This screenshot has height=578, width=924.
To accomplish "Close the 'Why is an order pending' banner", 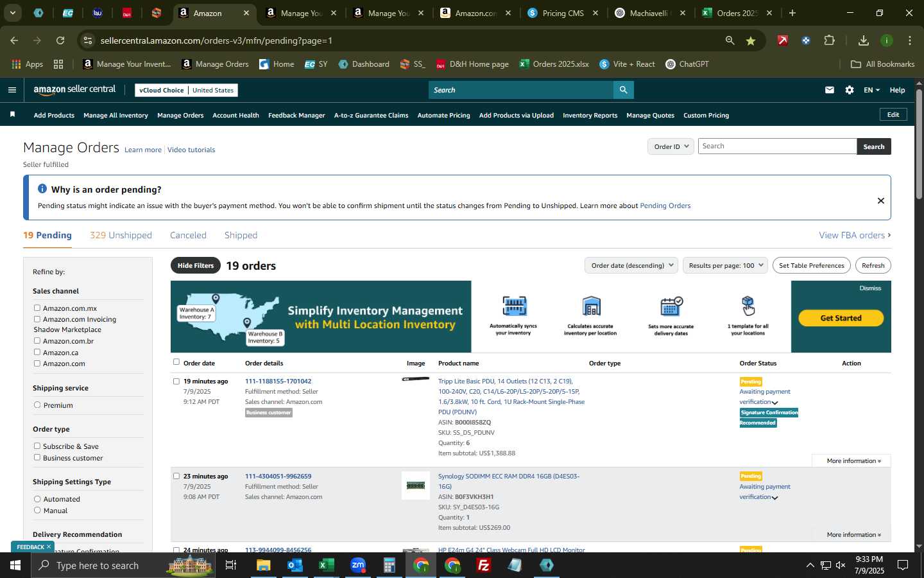I will tap(880, 200).
